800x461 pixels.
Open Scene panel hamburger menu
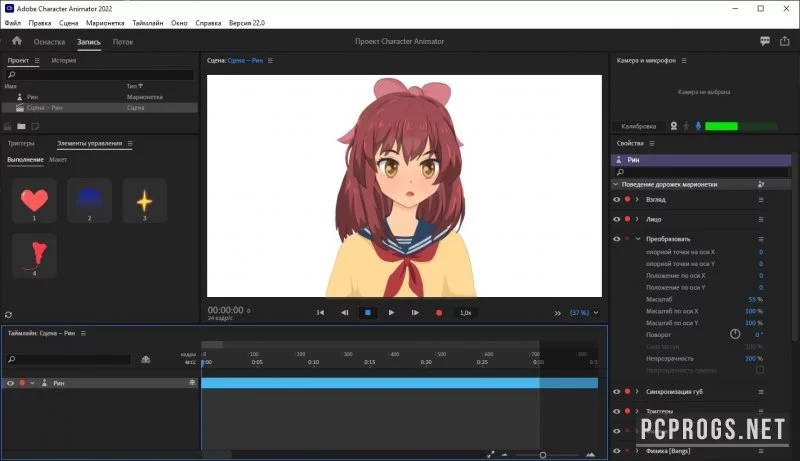[270, 60]
